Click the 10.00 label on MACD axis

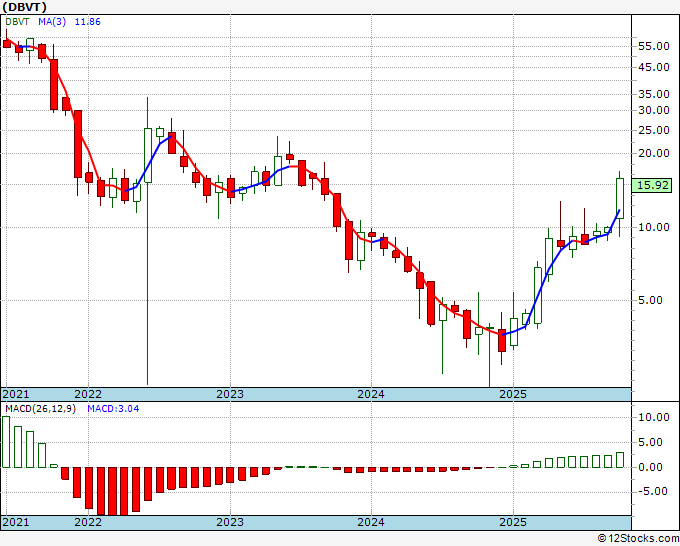(654, 417)
